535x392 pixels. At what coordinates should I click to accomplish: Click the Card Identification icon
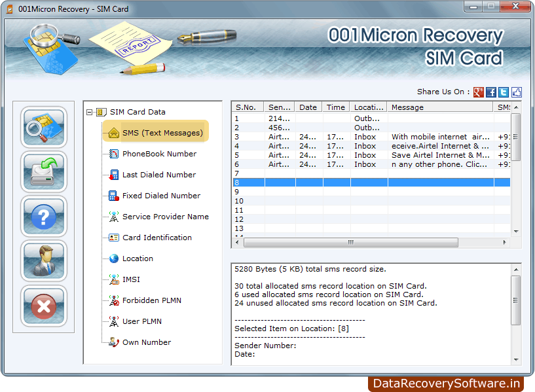(x=114, y=238)
